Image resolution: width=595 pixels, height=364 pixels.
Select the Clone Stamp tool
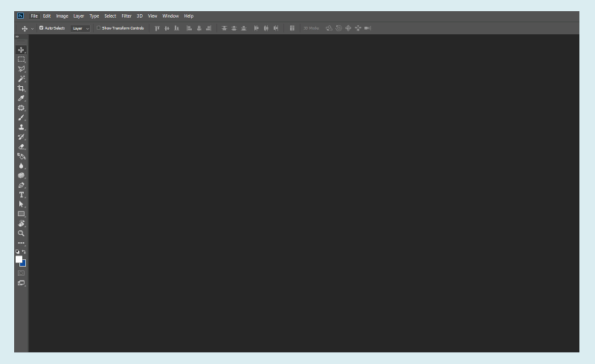pyautogui.click(x=21, y=126)
